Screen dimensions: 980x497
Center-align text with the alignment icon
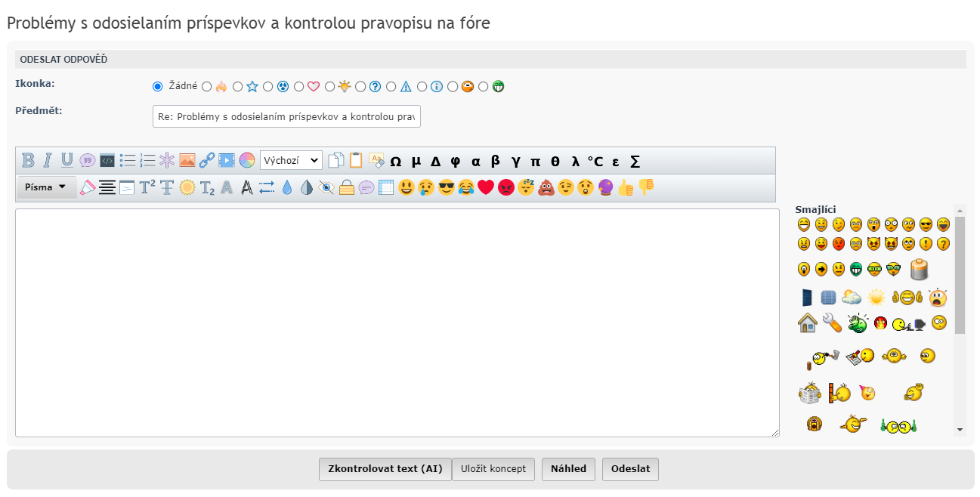107,187
